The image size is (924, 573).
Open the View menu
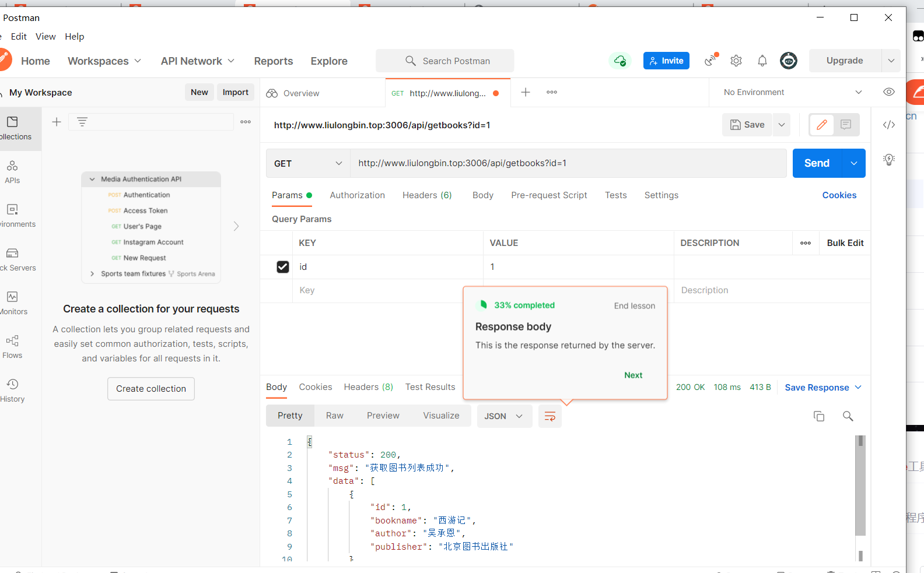[x=45, y=36]
